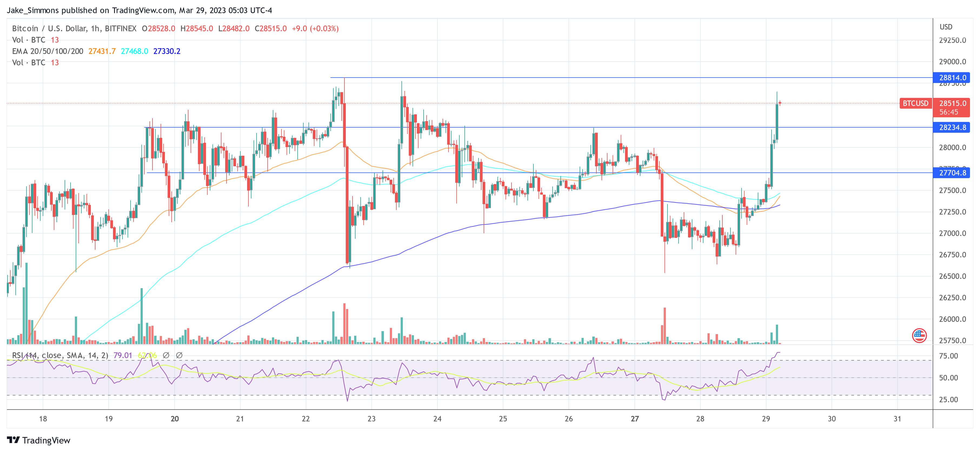Click the Jake_Simmons published caption text

pyautogui.click(x=139, y=10)
